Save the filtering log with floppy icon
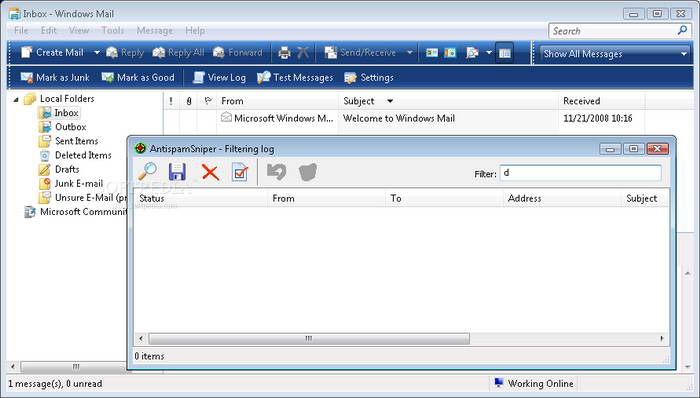The width and height of the screenshot is (700, 398). (x=177, y=172)
